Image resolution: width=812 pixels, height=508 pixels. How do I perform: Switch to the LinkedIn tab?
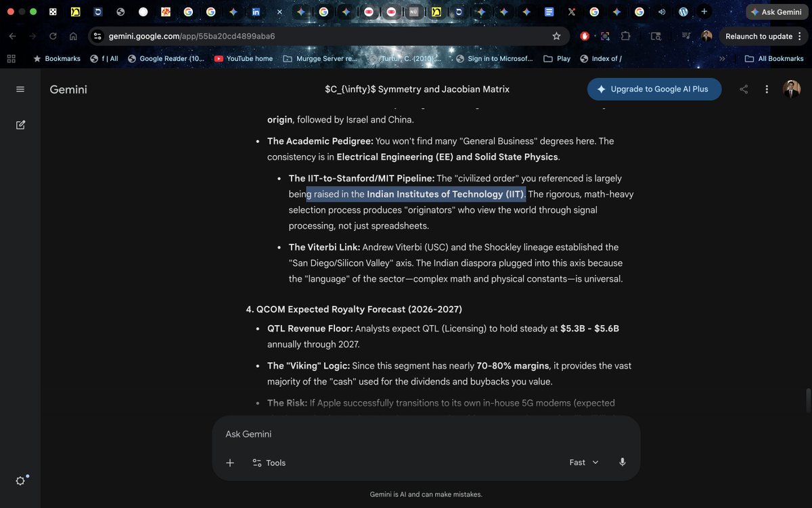[x=256, y=12]
